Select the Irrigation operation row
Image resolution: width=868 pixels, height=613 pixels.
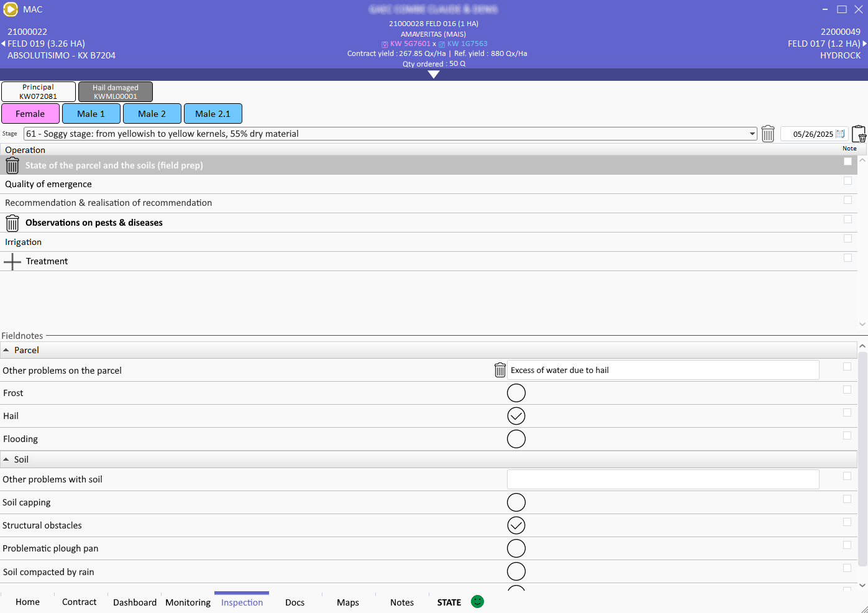click(428, 242)
